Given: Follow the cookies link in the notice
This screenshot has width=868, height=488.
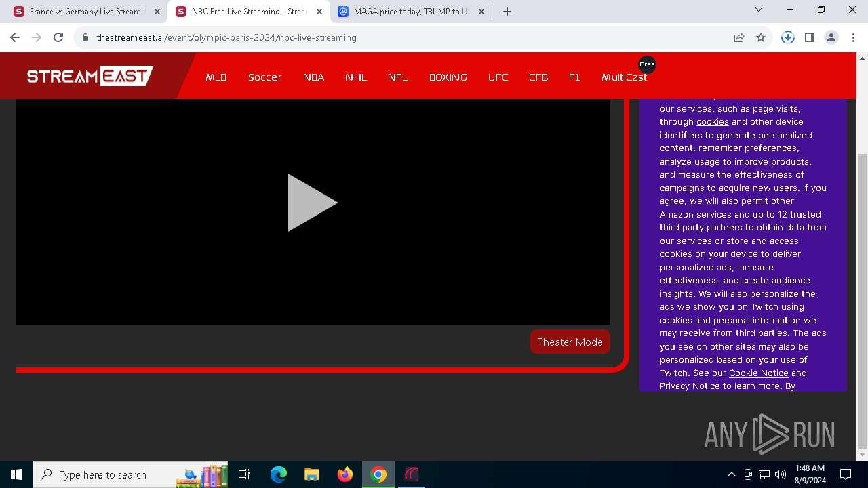Looking at the screenshot, I should (712, 122).
